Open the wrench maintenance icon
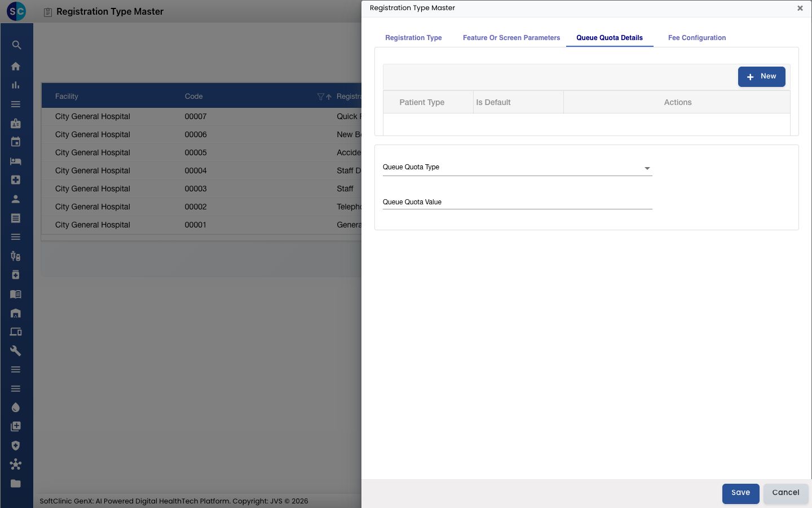The height and width of the screenshot is (508, 812). [16, 351]
